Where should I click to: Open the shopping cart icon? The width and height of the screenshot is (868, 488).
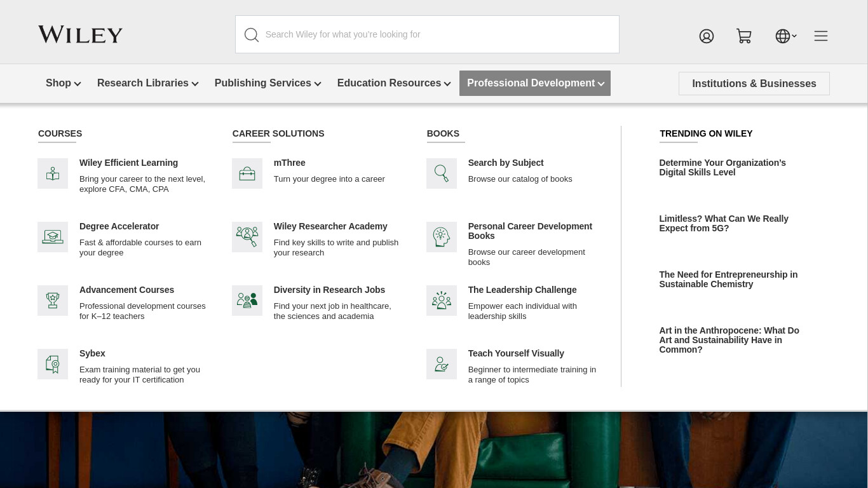click(x=744, y=36)
